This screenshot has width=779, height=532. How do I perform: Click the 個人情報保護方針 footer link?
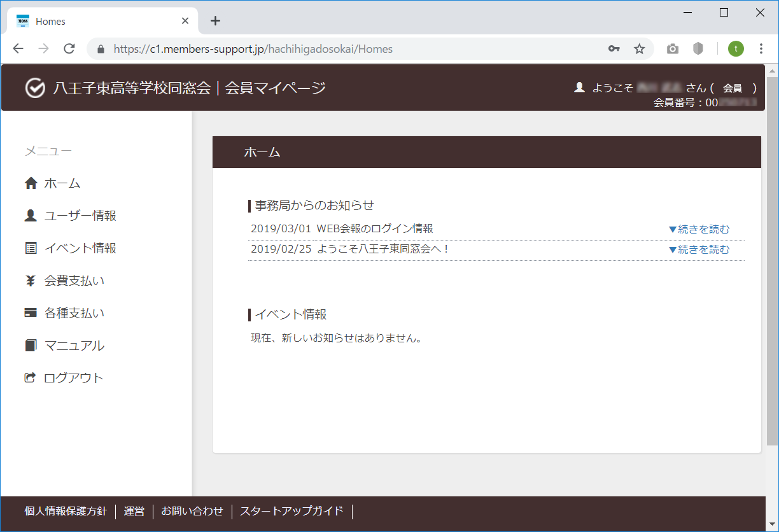66,511
